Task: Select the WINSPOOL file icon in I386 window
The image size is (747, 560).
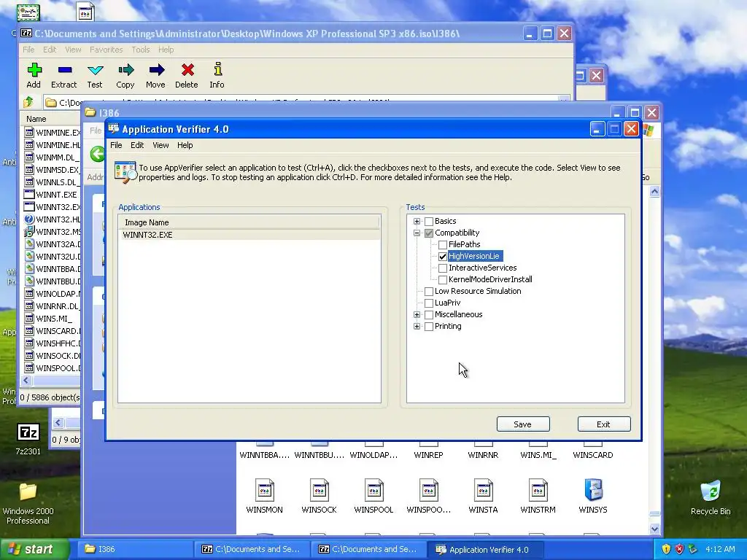Action: click(x=374, y=489)
